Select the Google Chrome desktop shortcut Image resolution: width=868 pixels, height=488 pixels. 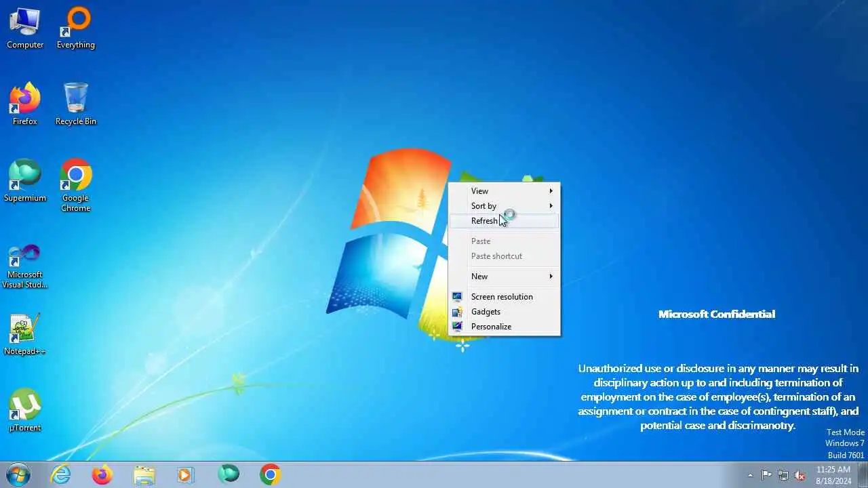(x=76, y=186)
